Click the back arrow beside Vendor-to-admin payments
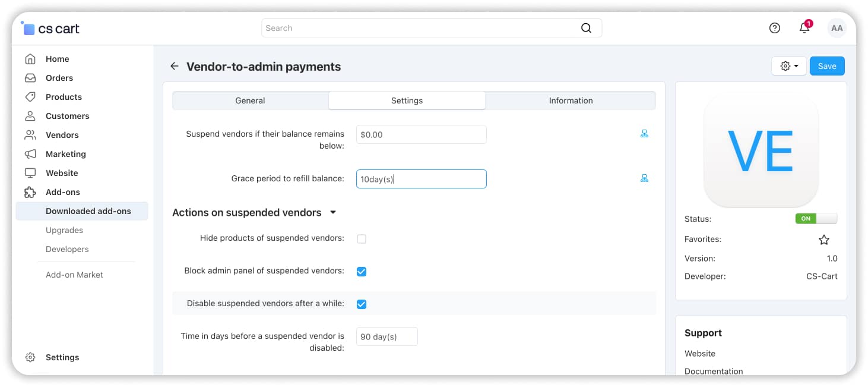Image resolution: width=868 pixels, height=387 pixels. pyautogui.click(x=174, y=67)
